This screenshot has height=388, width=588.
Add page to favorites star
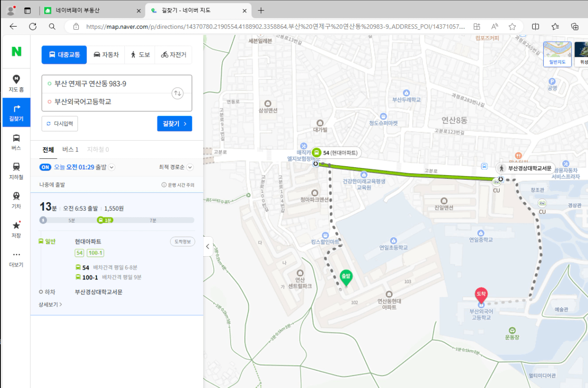(x=513, y=27)
